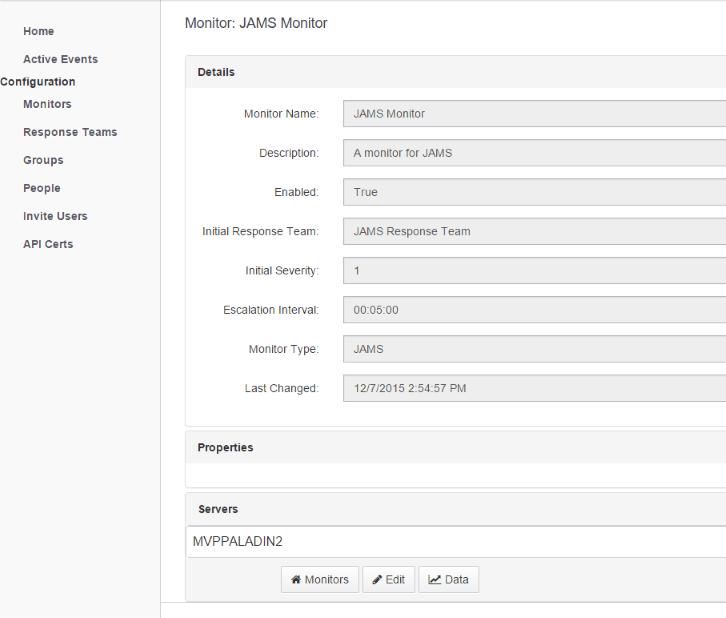Click the Last Changed date field

[x=534, y=388]
